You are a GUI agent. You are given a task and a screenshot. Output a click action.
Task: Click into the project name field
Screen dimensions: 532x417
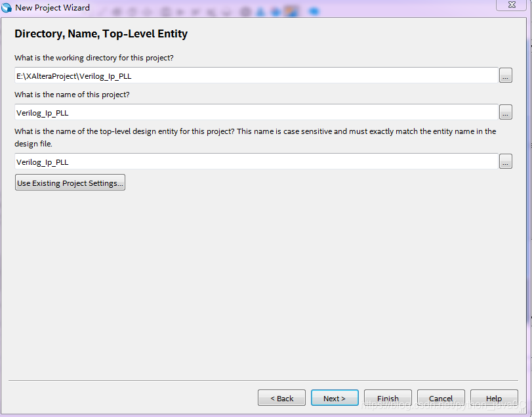point(256,112)
